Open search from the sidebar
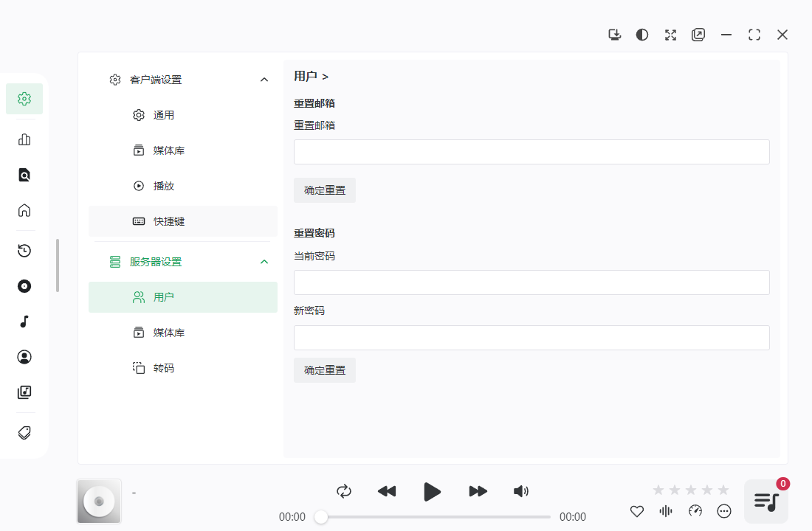Image resolution: width=812 pixels, height=531 pixels. [x=24, y=175]
